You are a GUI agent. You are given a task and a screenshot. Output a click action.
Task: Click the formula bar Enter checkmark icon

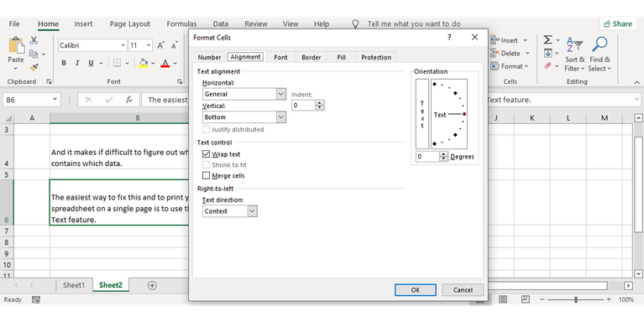tap(109, 100)
